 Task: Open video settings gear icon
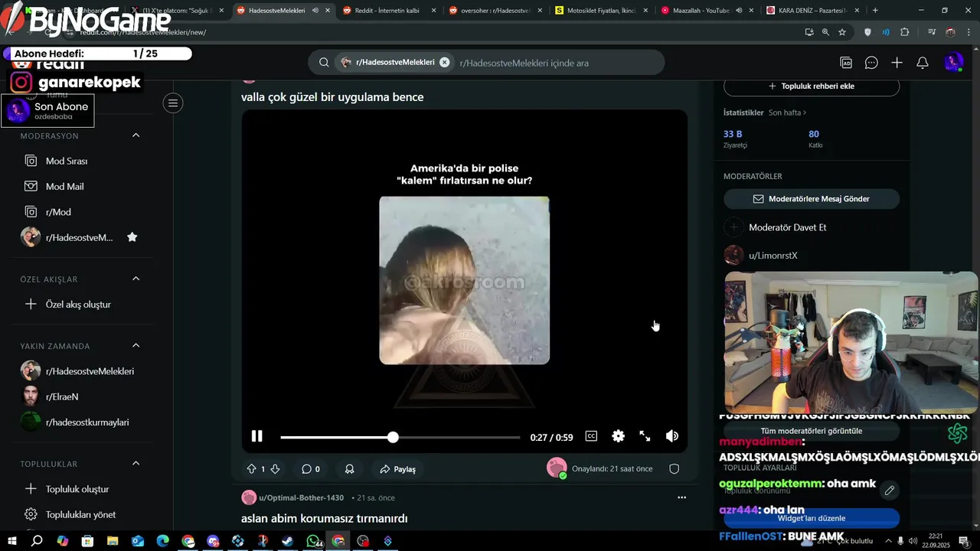[618, 436]
